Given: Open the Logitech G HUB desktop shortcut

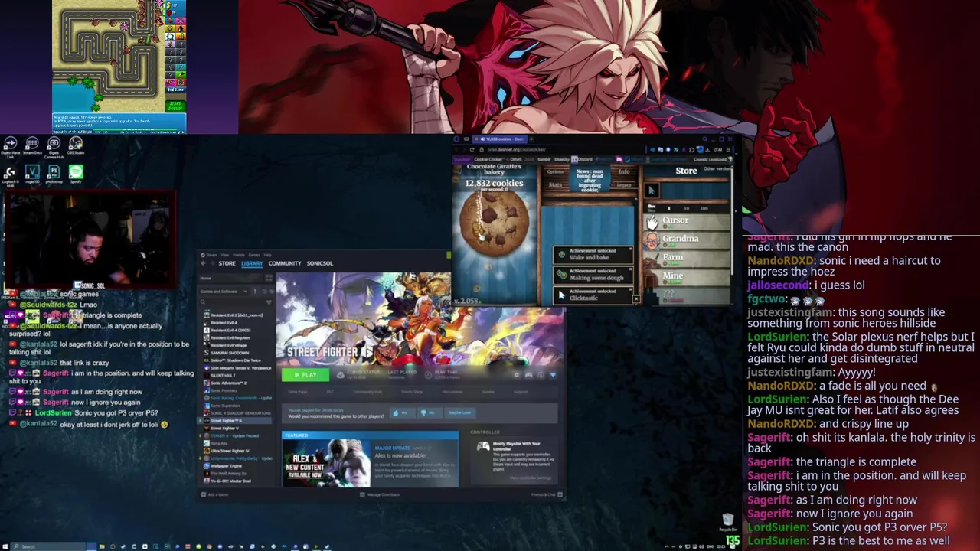Looking at the screenshot, I should pos(11,174).
